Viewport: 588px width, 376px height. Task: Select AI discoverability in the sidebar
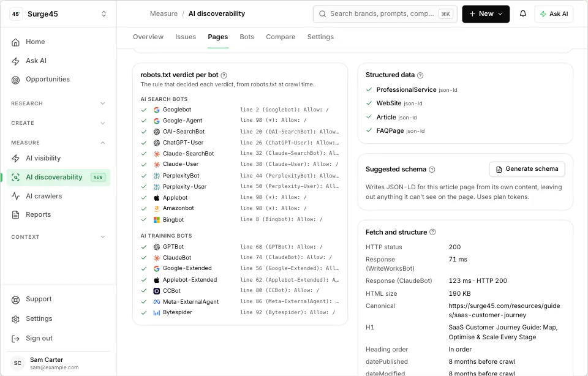coord(58,178)
